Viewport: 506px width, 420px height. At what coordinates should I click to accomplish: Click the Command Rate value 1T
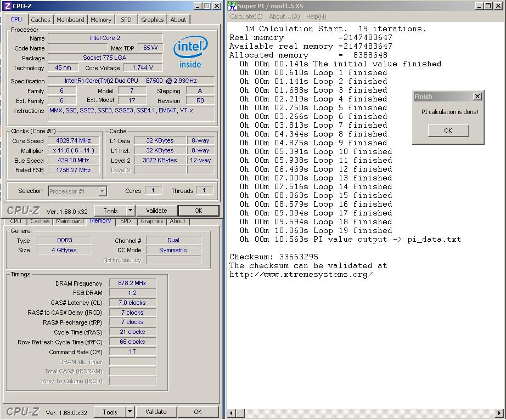click(x=132, y=351)
